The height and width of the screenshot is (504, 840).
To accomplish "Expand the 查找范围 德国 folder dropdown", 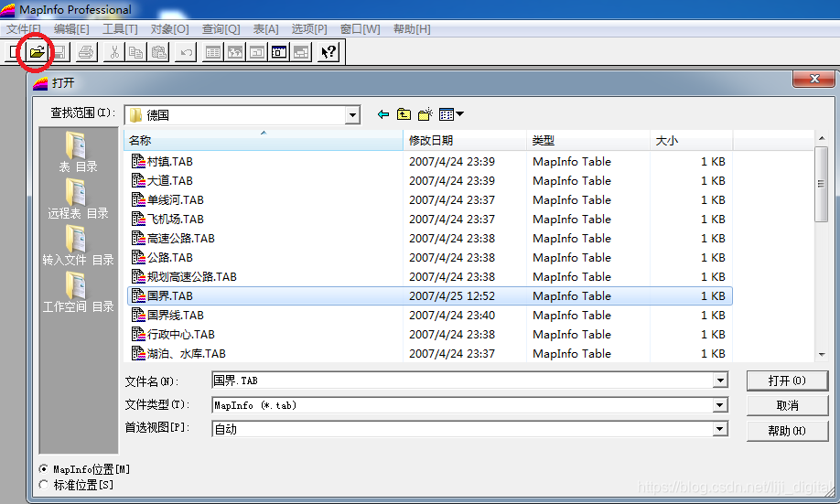I will click(352, 115).
